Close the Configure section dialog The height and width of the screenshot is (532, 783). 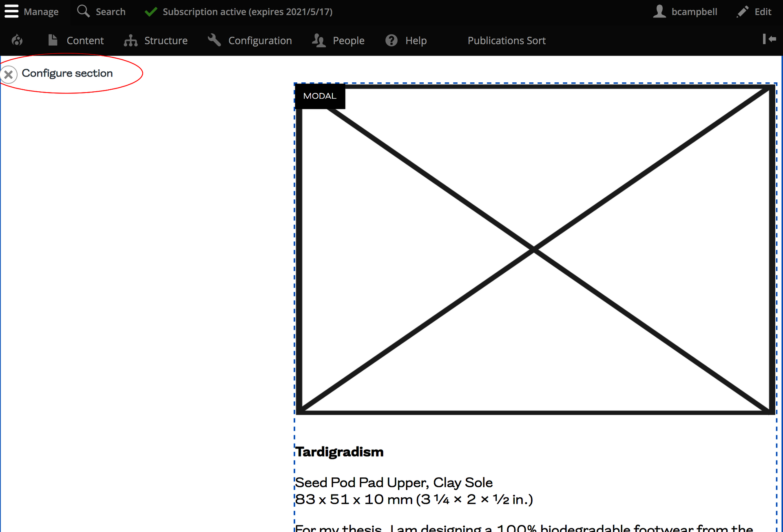coord(9,75)
